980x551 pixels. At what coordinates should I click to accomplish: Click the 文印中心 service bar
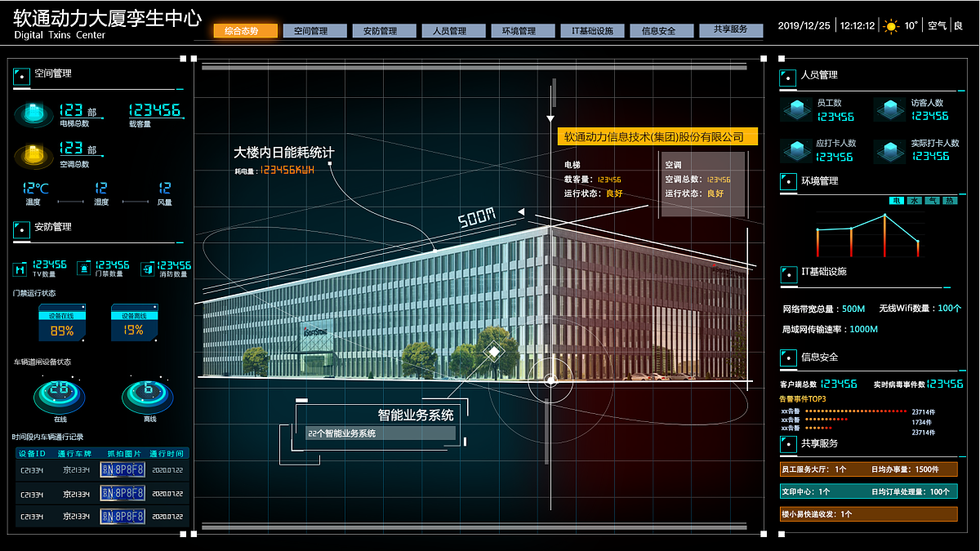(868, 491)
